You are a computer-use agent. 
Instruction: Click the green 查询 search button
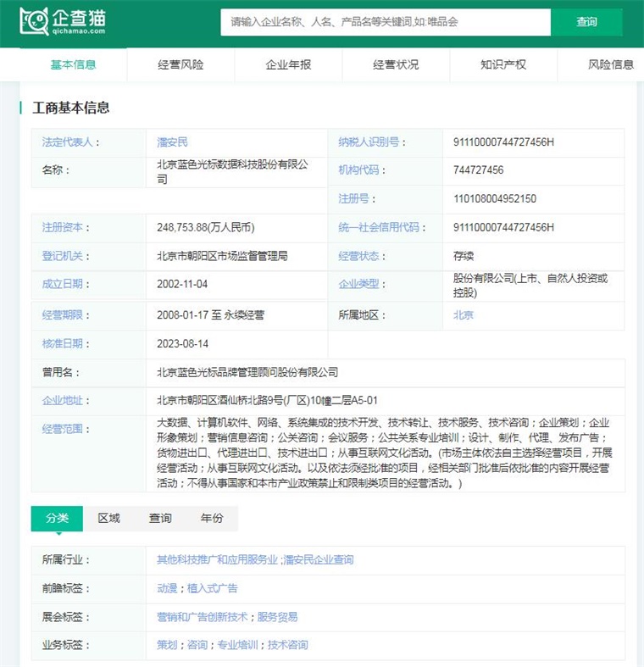point(586,22)
